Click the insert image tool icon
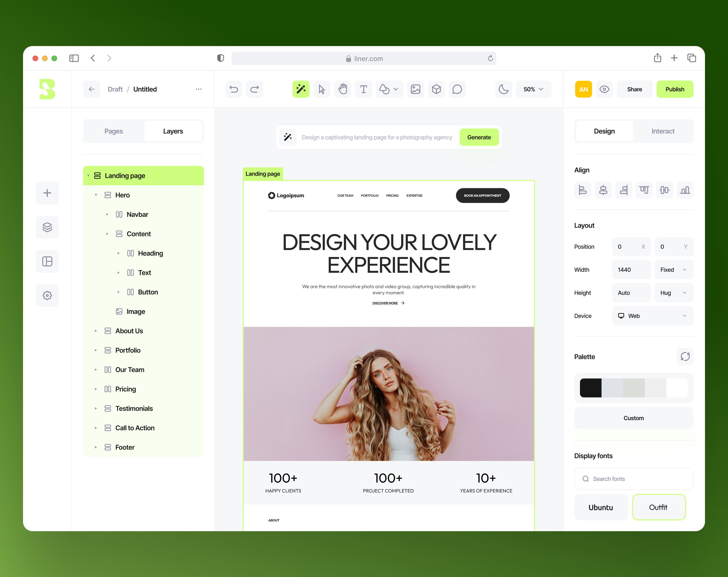The image size is (728, 577). click(x=415, y=89)
